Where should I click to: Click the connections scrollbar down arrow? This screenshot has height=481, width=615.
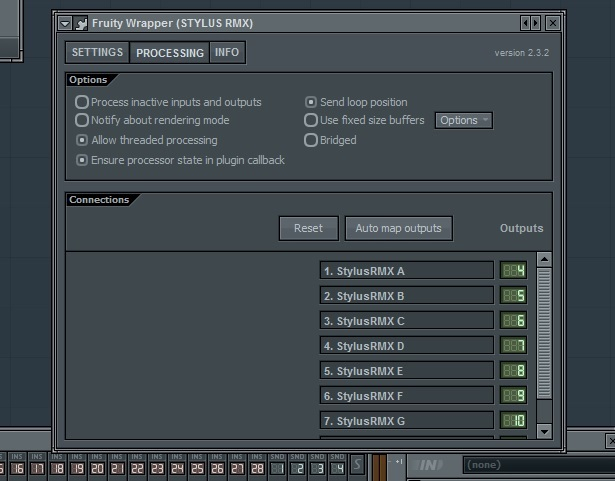pyautogui.click(x=544, y=432)
